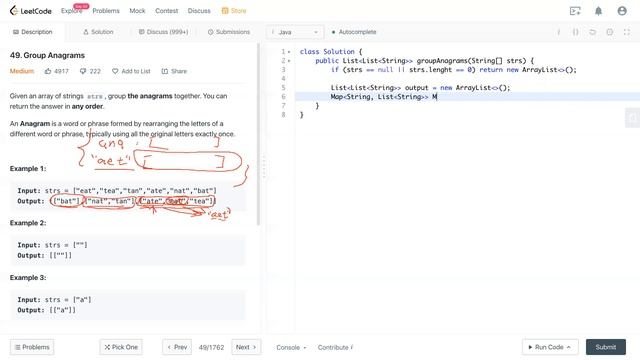The width and height of the screenshot is (640, 360).
Task: Open Mock in the top navigation
Action: [x=137, y=11]
